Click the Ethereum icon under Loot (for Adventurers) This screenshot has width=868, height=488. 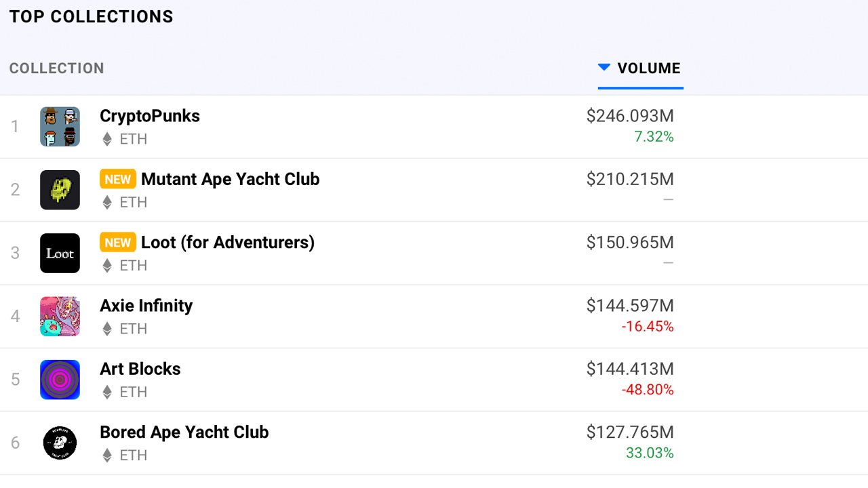106,266
